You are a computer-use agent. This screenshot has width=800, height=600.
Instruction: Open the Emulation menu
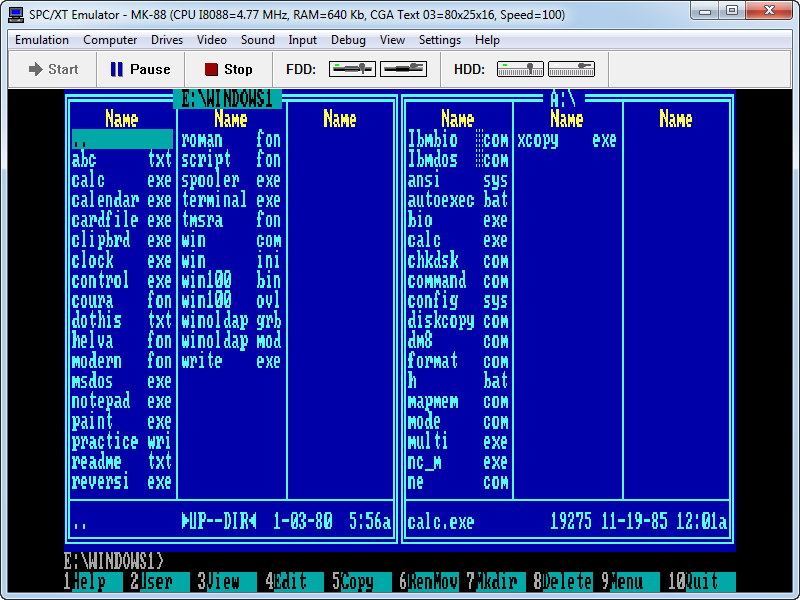(x=42, y=40)
